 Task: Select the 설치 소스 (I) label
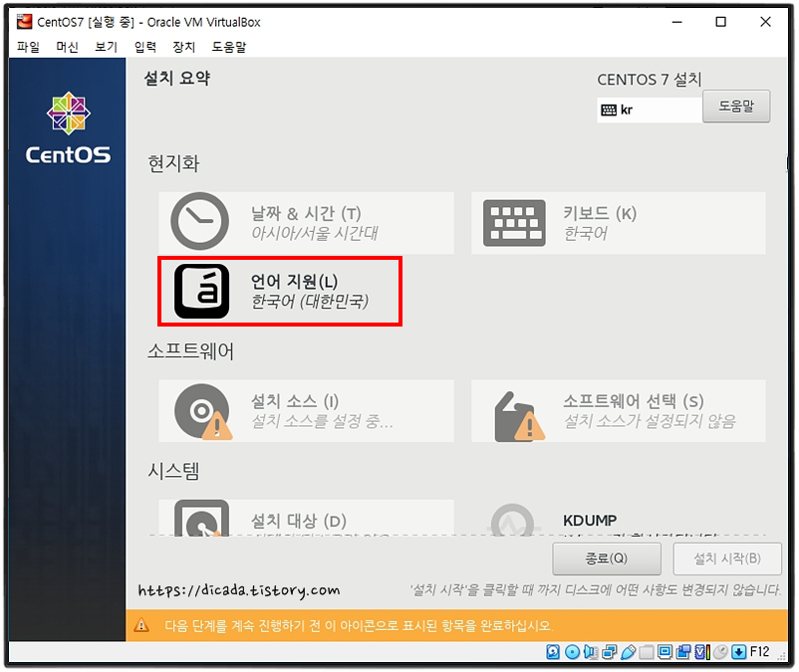(295, 400)
